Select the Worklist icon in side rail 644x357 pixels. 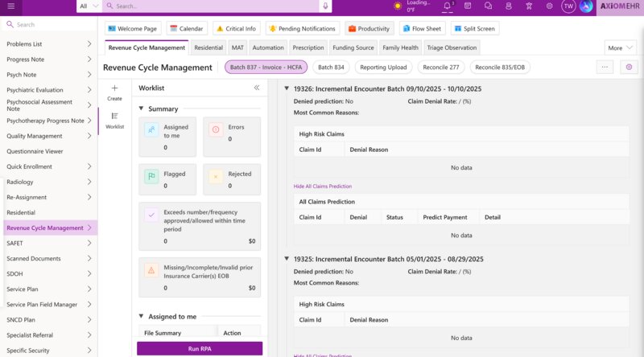pyautogui.click(x=114, y=116)
